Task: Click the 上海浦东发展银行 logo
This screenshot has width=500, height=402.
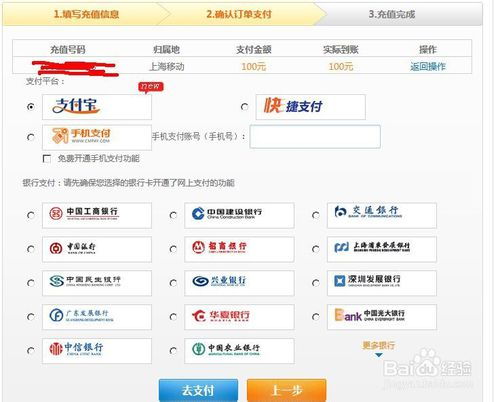Action: click(x=382, y=249)
